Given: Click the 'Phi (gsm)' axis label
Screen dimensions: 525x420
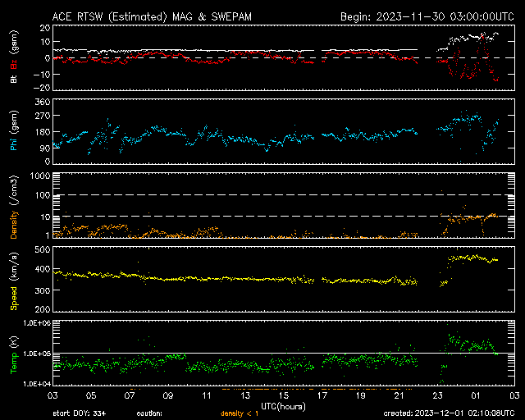Looking at the screenshot, I should [14, 131].
